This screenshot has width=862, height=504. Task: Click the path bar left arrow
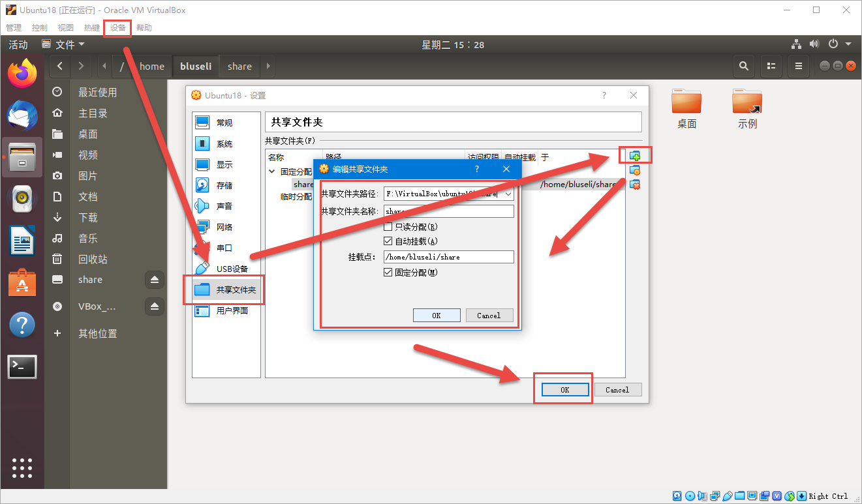(x=104, y=66)
